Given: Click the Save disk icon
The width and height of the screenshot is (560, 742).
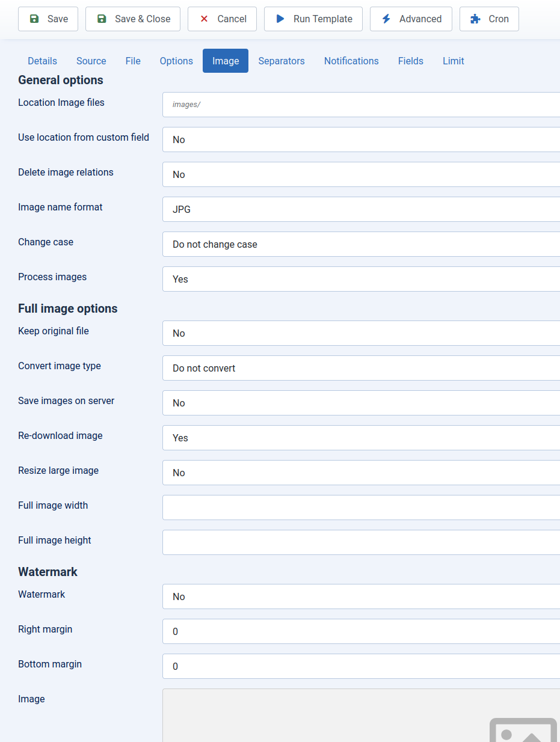Looking at the screenshot, I should tap(34, 19).
